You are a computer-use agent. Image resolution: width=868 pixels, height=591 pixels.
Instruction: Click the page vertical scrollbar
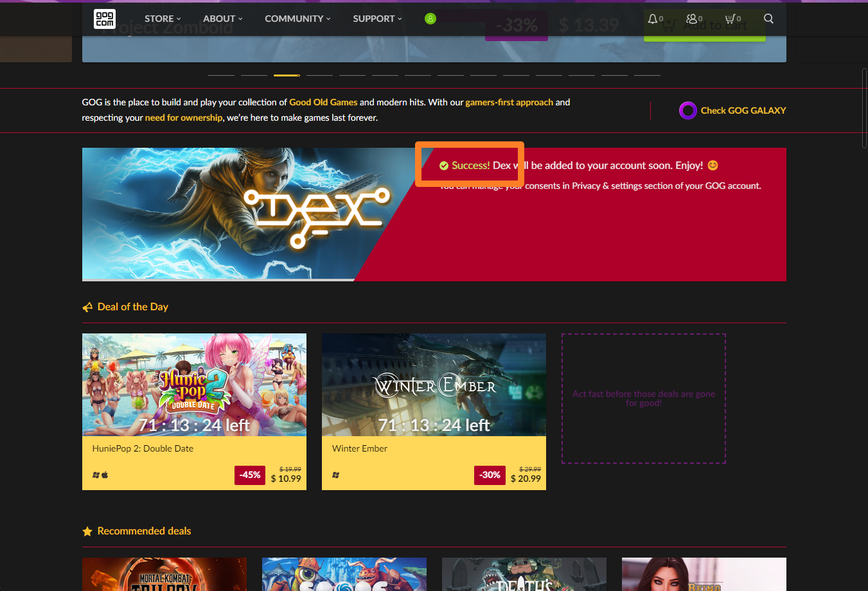(x=865, y=108)
